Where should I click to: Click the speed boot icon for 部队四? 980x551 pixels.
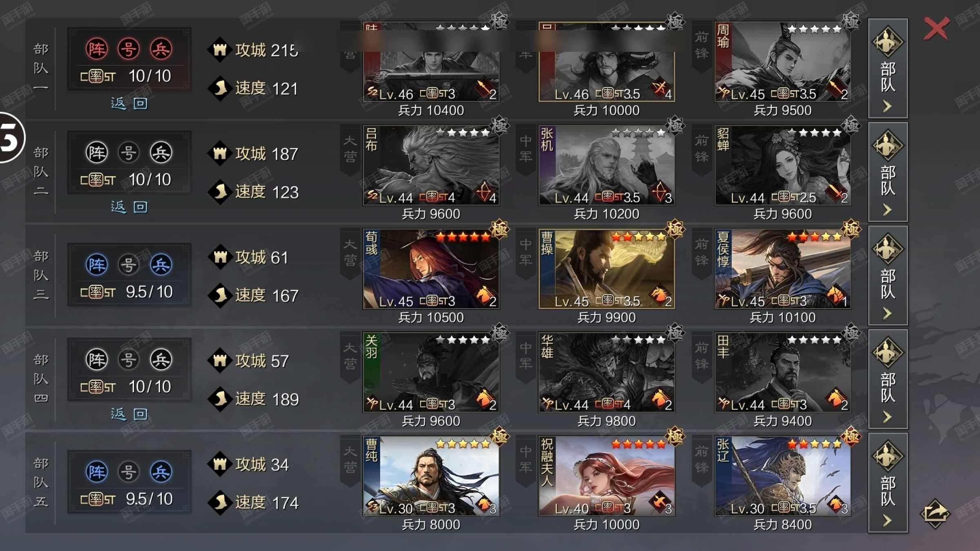(220, 399)
